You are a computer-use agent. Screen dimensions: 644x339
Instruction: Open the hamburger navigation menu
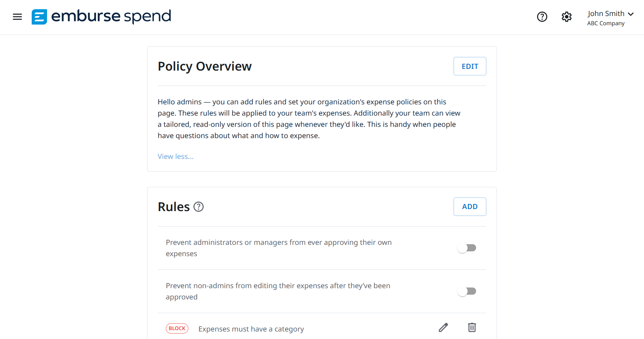click(17, 17)
